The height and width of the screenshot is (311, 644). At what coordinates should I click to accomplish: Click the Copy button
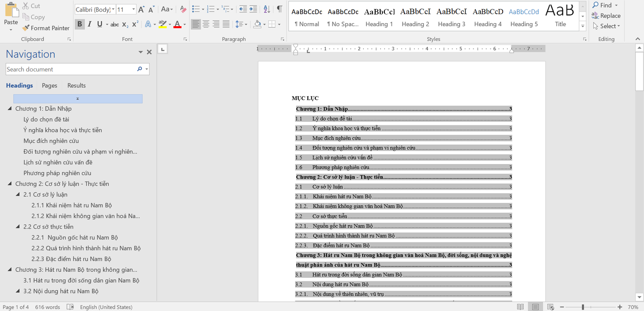pyautogui.click(x=33, y=17)
